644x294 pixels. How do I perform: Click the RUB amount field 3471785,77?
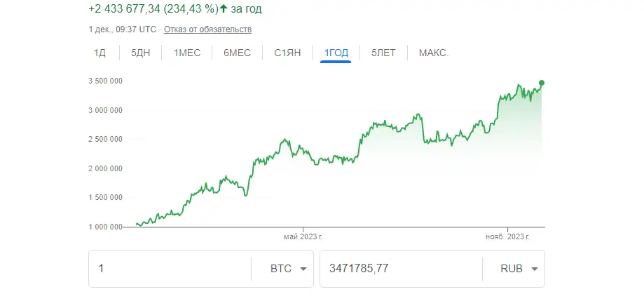pos(401,269)
